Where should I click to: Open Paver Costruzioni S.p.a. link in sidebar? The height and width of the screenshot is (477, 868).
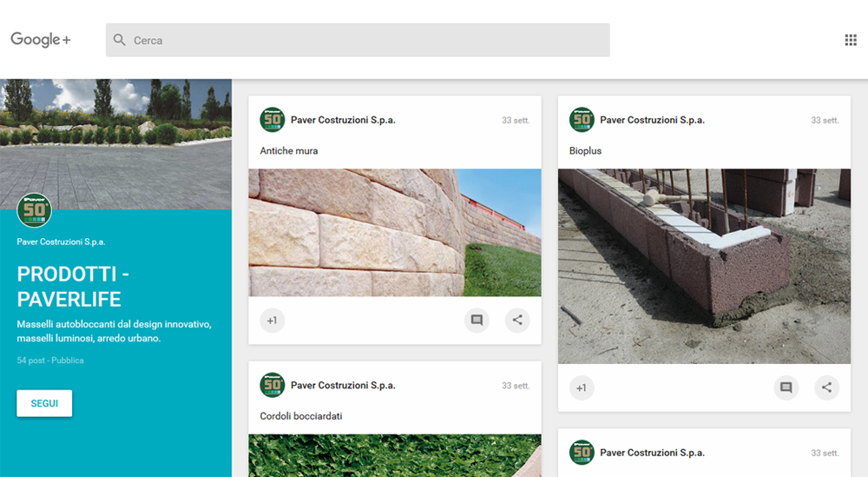click(x=61, y=242)
